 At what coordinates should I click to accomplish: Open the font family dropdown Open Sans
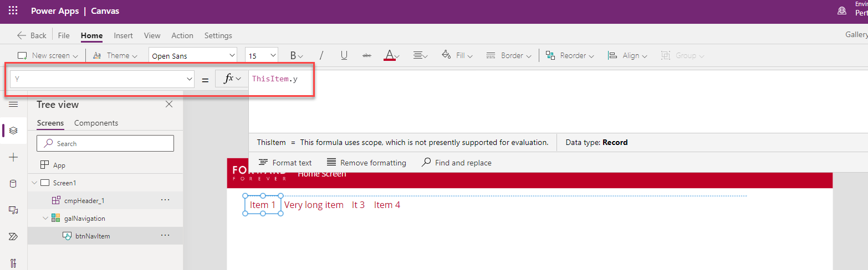(x=193, y=55)
